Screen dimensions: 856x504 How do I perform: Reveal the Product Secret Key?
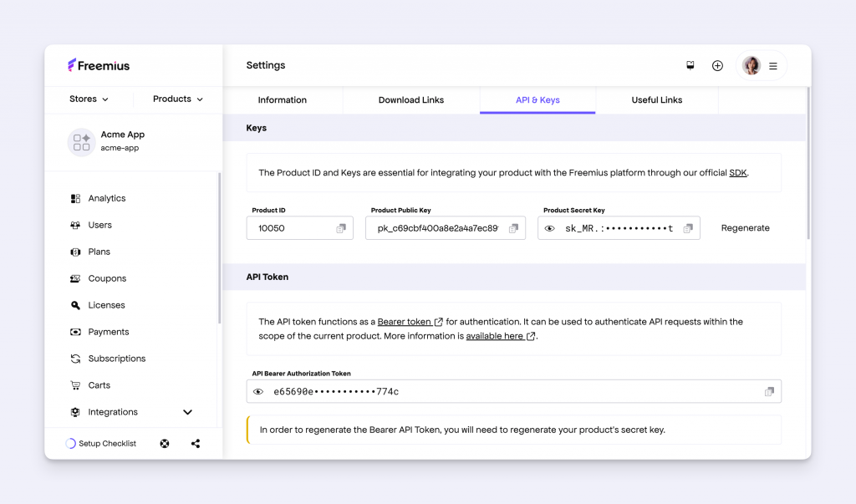[550, 228]
